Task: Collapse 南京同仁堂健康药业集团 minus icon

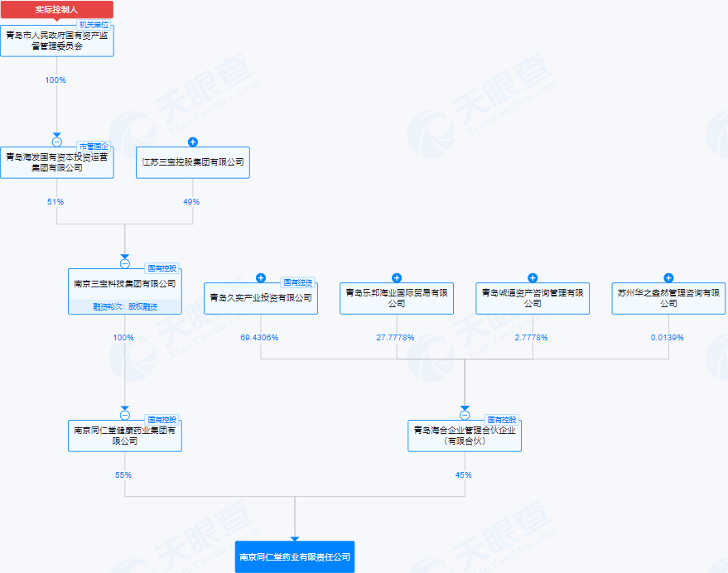Action: pyautogui.click(x=125, y=415)
